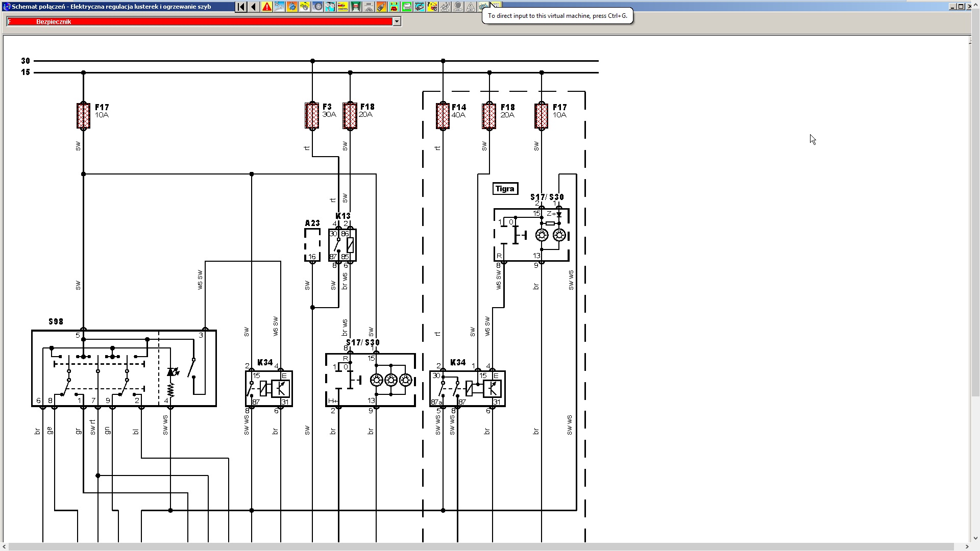This screenshot has height=551, width=980.
Task: Click the green printer toolbar icon
Action: (407, 7)
